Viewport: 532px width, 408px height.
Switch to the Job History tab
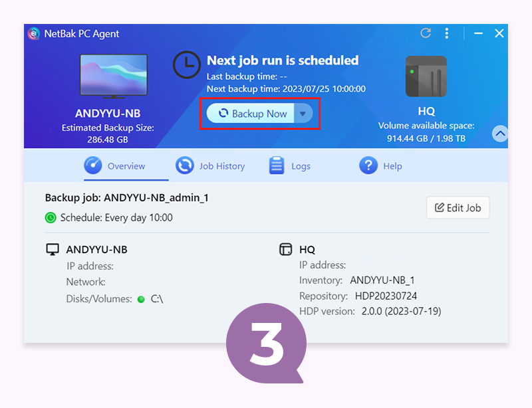(221, 166)
